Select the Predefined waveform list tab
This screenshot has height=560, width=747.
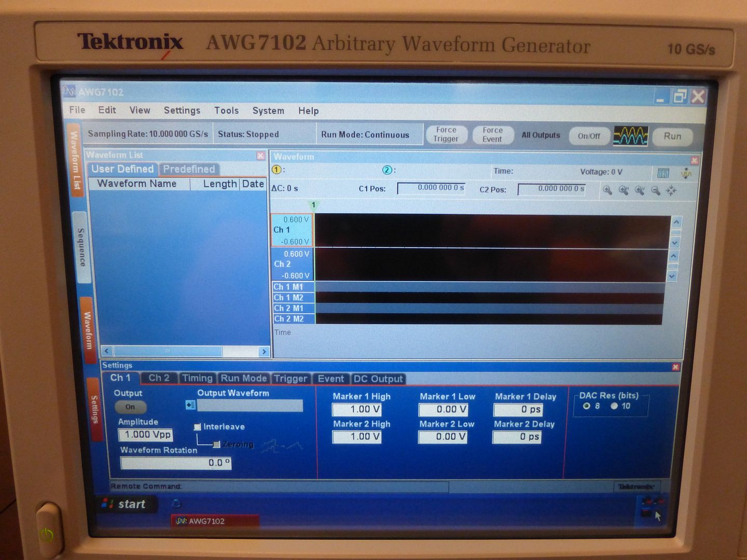189,169
